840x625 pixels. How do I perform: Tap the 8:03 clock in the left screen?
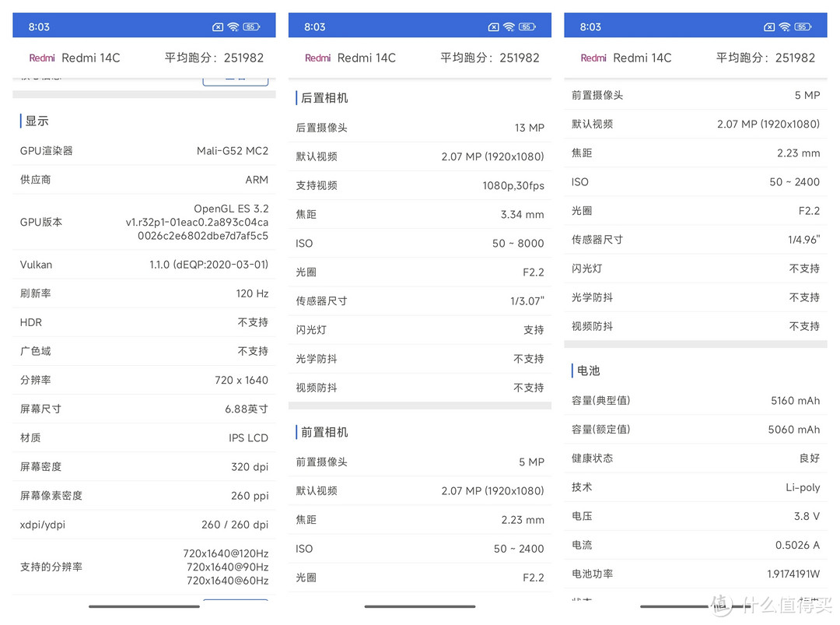39,26
